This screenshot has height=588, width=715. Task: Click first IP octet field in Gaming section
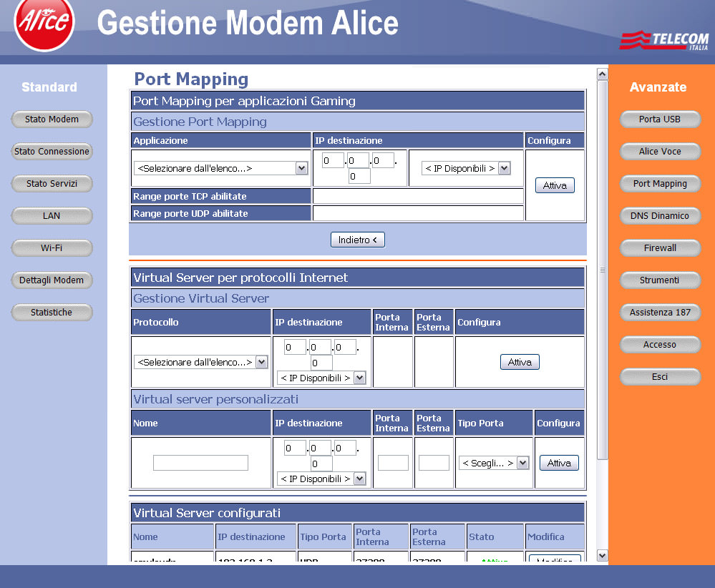coord(333,160)
